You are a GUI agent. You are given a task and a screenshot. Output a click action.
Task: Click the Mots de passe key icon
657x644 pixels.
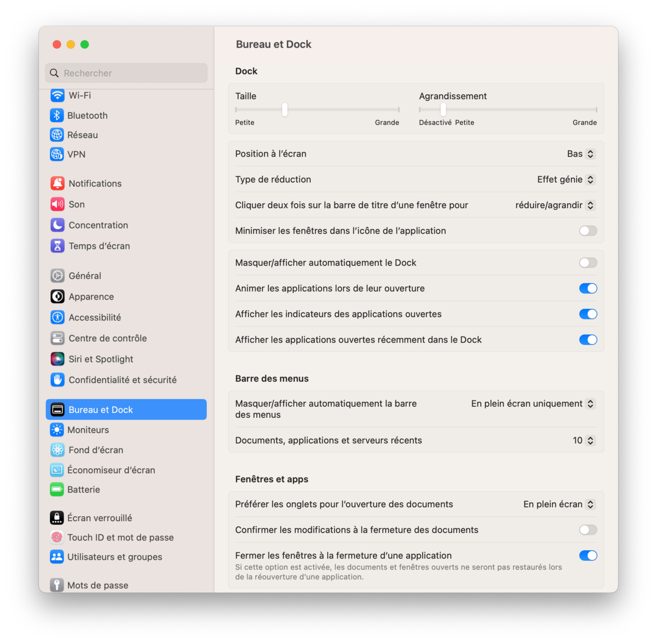pos(57,585)
